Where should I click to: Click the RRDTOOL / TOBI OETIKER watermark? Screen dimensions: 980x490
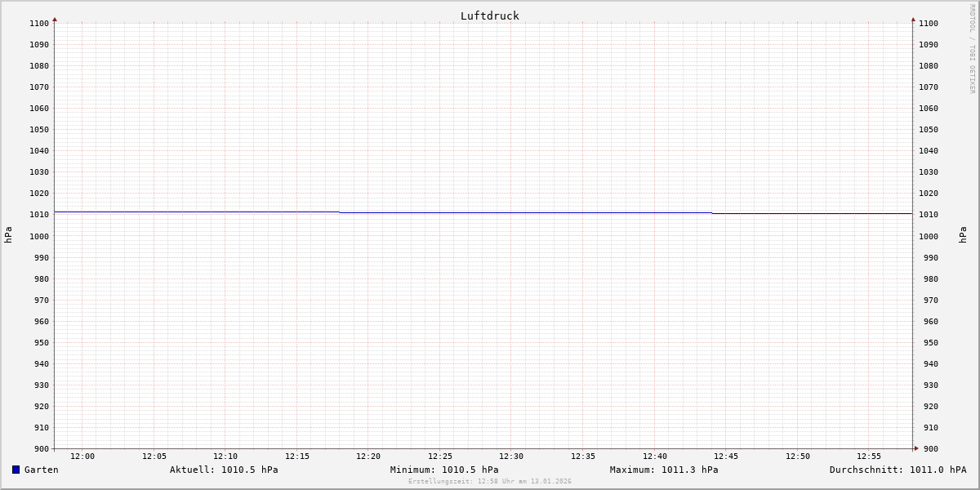972,49
